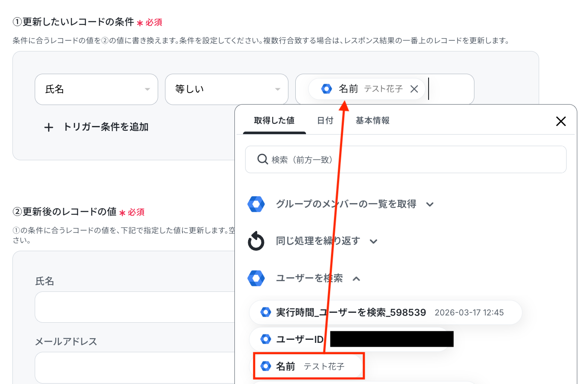Click the ①更新したいレコードの条件 heading
Viewport: 588px width, 384px height.
[x=73, y=22]
